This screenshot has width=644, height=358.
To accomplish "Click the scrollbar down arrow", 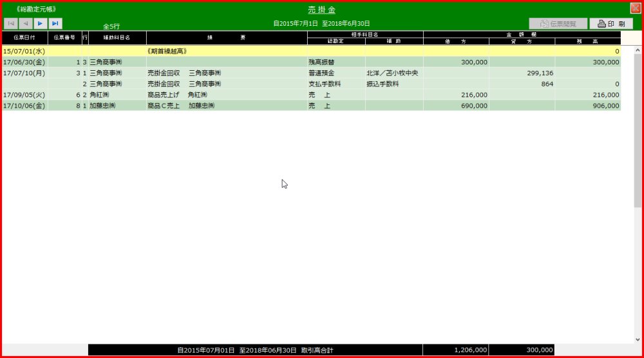I will pos(638,339).
